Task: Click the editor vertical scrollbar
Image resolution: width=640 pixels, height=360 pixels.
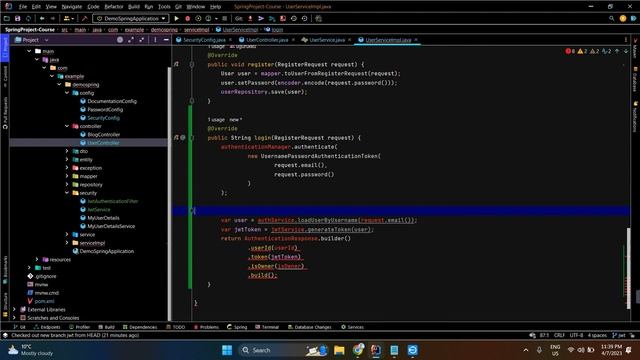Action: 629,268
